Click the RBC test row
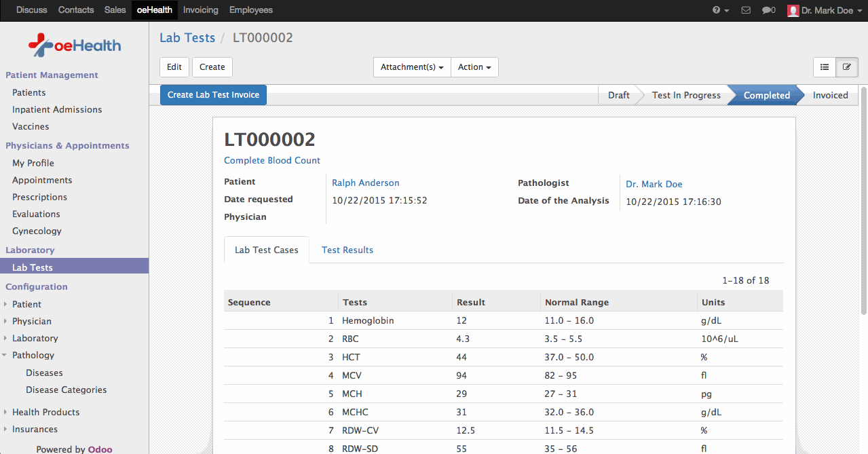Screen dimensions: 868x454 pos(504,339)
